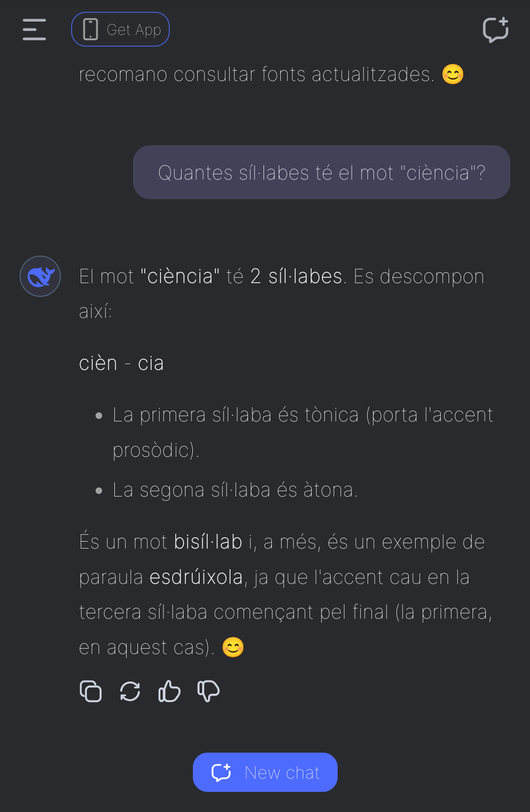This screenshot has width=530, height=812.
Task: Click bullet "La segona síl·laba és àtona"
Action: [235, 490]
